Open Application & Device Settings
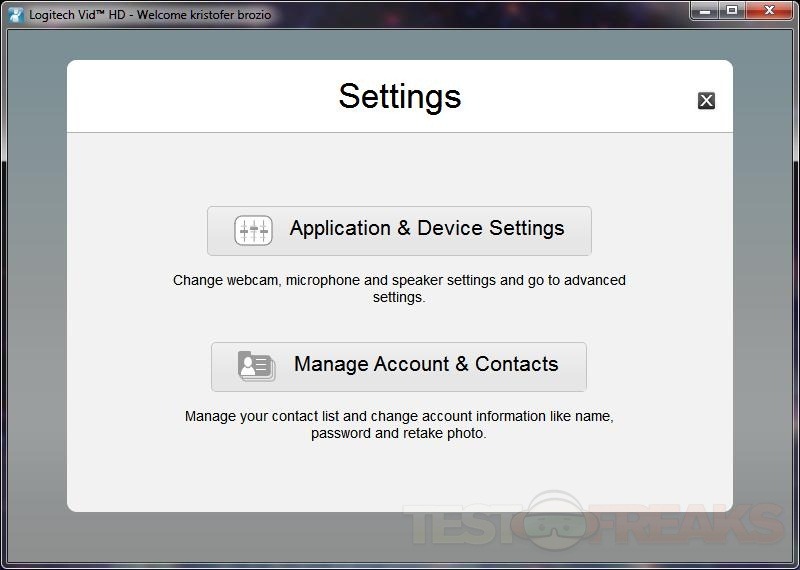This screenshot has width=800, height=570. coord(399,230)
